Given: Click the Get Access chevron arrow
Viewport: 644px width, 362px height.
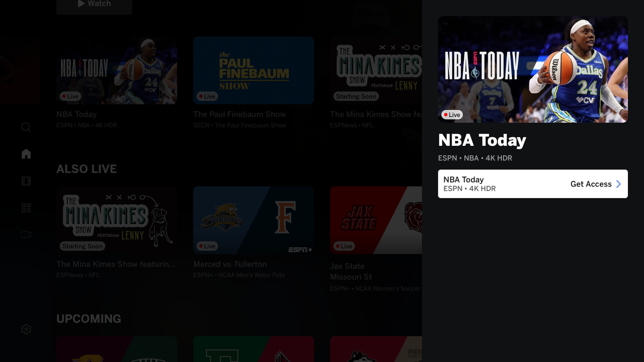Looking at the screenshot, I should [619, 184].
